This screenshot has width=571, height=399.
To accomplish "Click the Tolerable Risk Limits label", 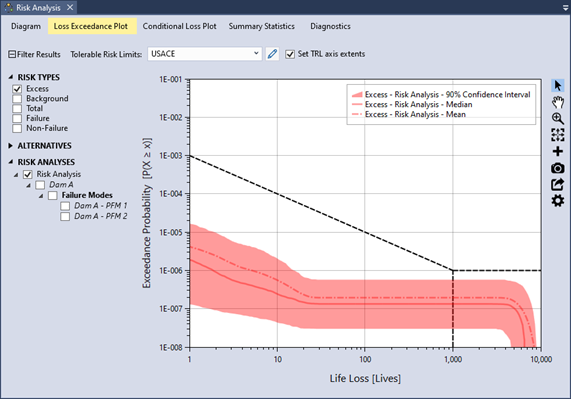I will pyautogui.click(x=106, y=54).
